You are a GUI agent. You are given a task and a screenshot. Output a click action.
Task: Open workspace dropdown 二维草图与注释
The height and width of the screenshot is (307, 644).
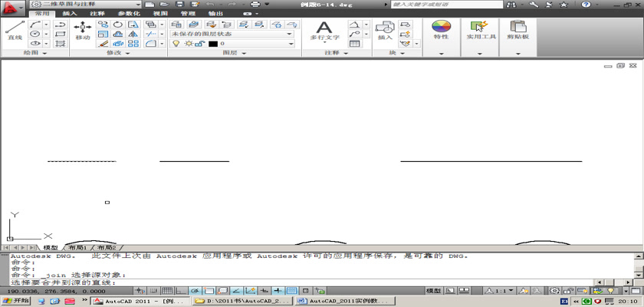86,4
